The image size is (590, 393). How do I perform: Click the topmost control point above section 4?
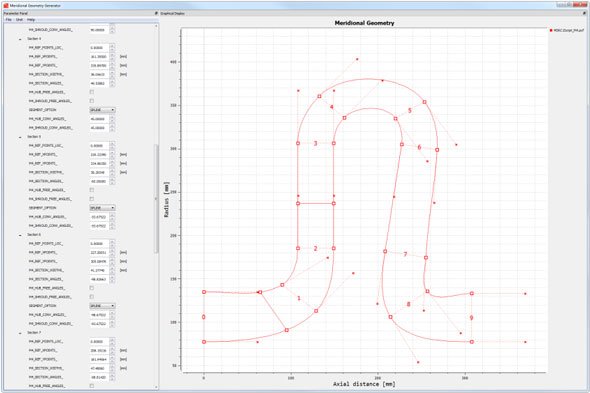coord(357,59)
